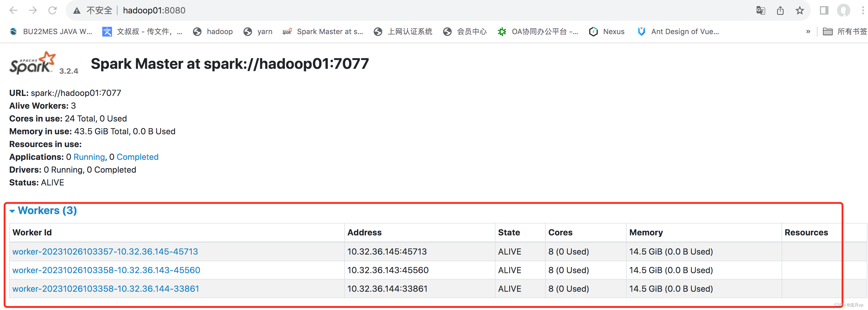Bookmark this page with the star icon
This screenshot has height=310, width=868.
pyautogui.click(x=800, y=10)
